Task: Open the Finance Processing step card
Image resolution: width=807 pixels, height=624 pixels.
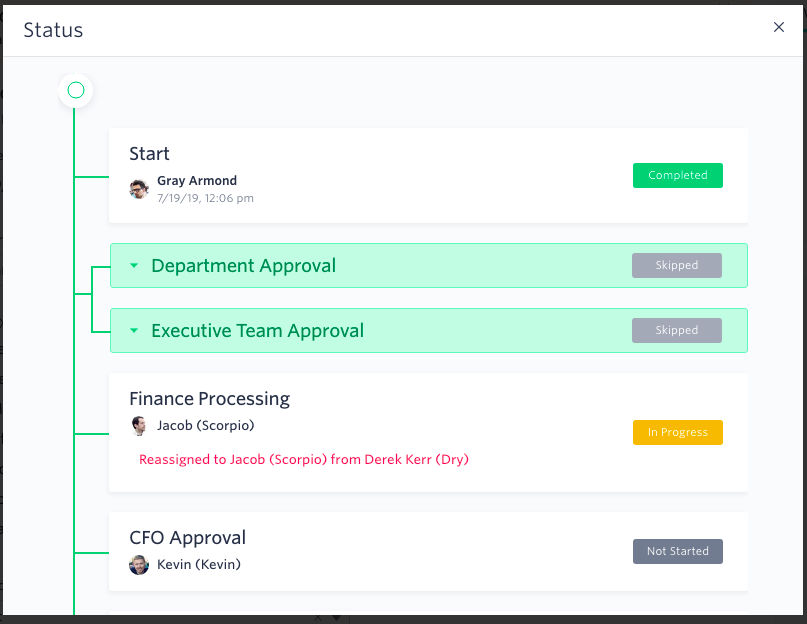Action: pyautogui.click(x=428, y=432)
